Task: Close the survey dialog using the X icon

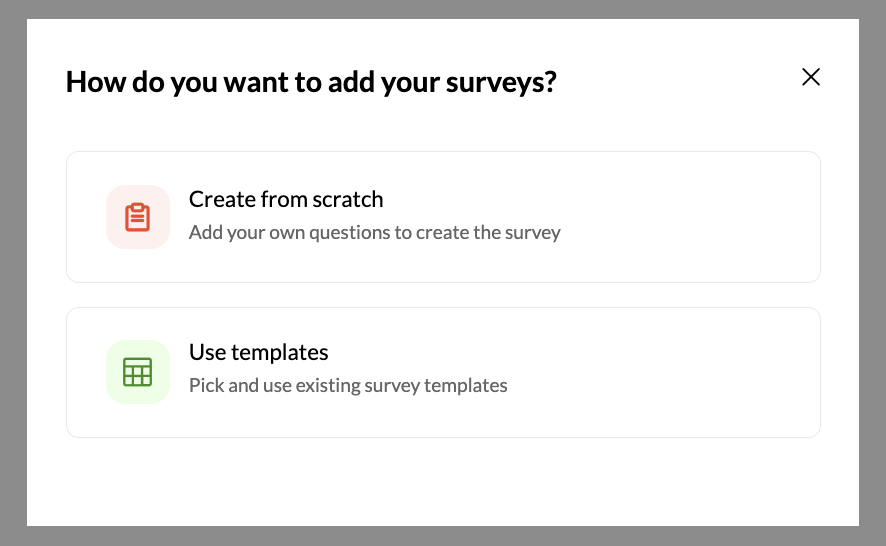Action: click(x=811, y=77)
